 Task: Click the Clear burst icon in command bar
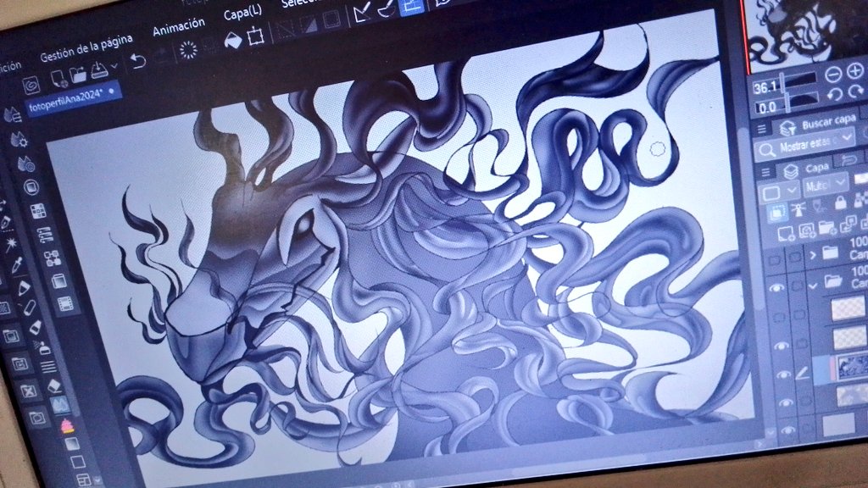point(188,50)
